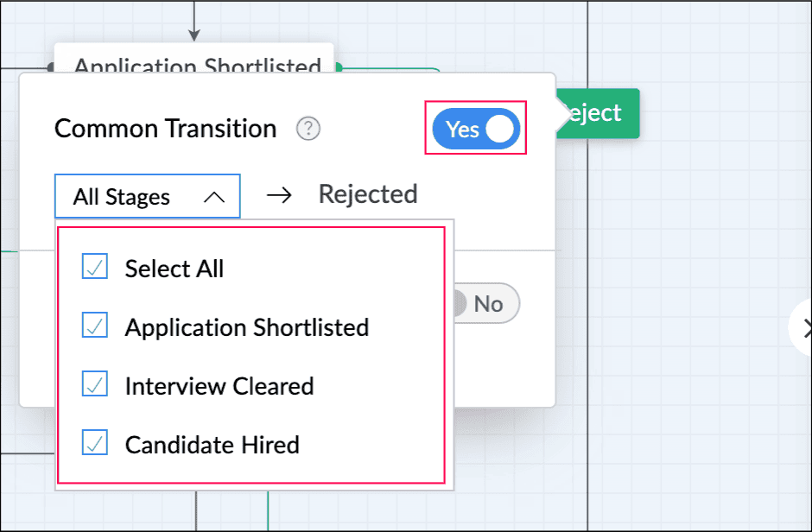
Task: Collapse the All Stages dropdown
Action: click(x=147, y=197)
